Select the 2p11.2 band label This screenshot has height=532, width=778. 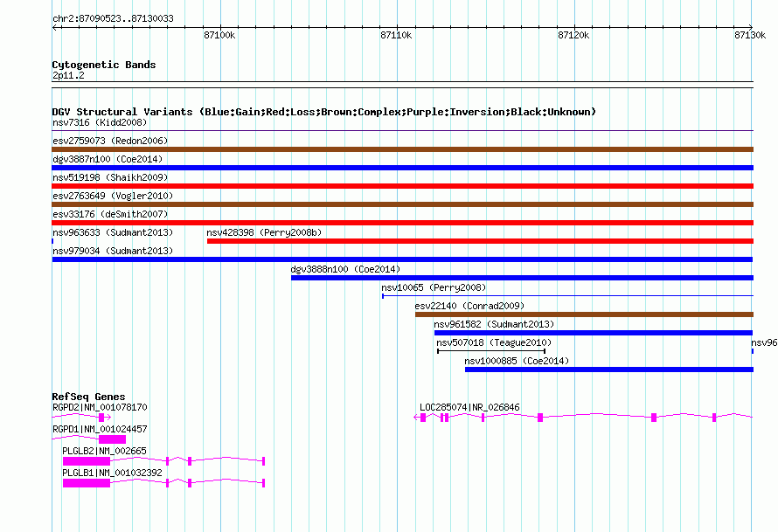(x=68, y=75)
